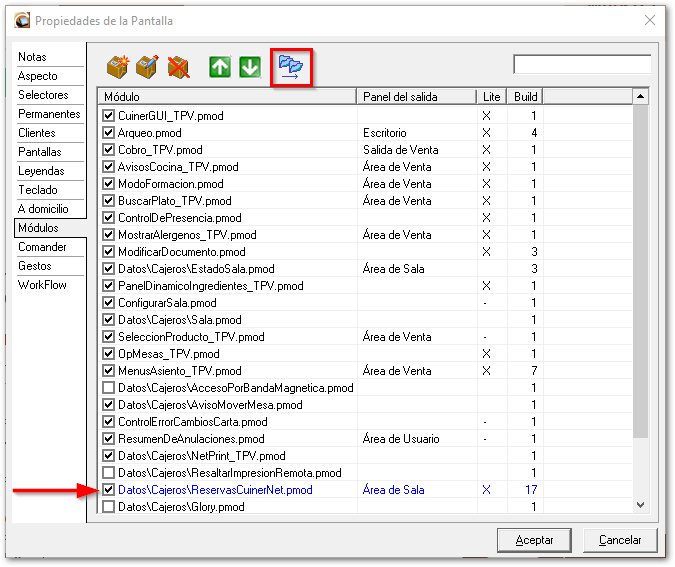Select Datos\Cajeros\Sala.pmod row text

tap(180, 319)
